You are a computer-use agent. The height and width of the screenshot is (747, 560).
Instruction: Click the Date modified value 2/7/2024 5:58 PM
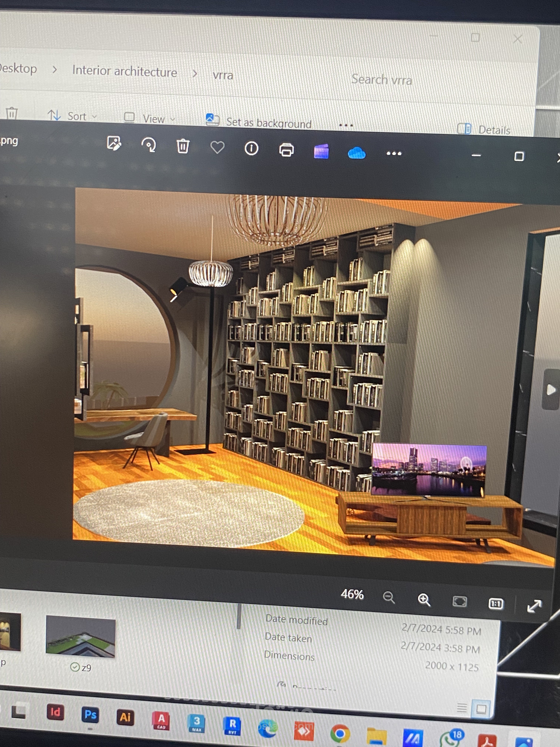pos(441,629)
